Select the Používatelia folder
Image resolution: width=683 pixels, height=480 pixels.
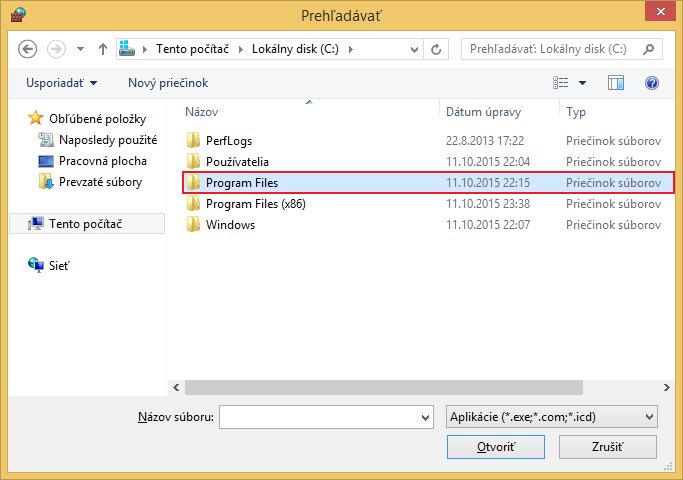(x=428, y=162)
